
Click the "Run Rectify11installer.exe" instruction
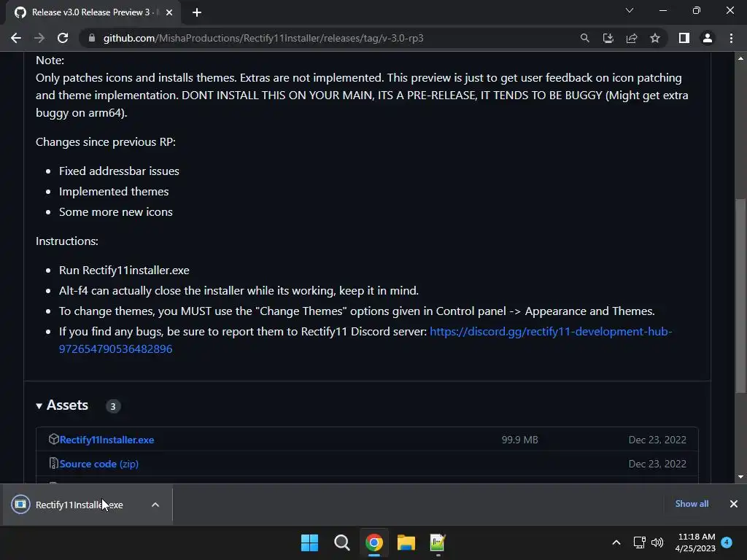click(124, 270)
